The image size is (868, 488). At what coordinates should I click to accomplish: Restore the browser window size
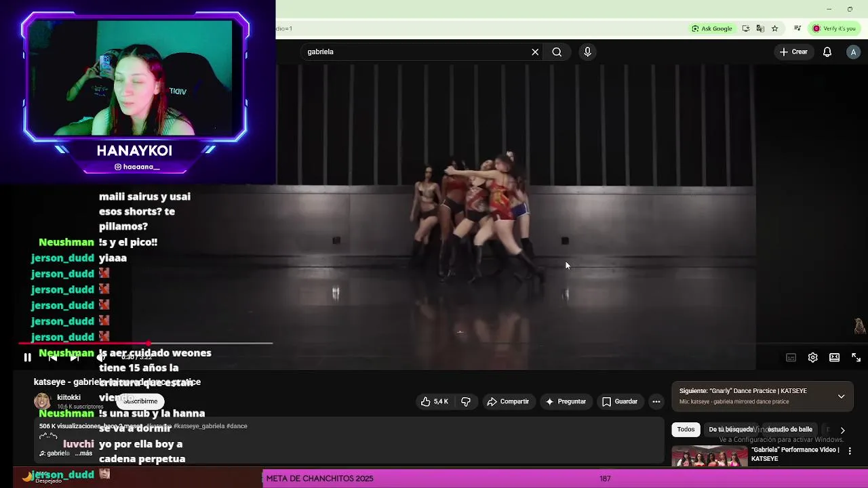coord(850,9)
